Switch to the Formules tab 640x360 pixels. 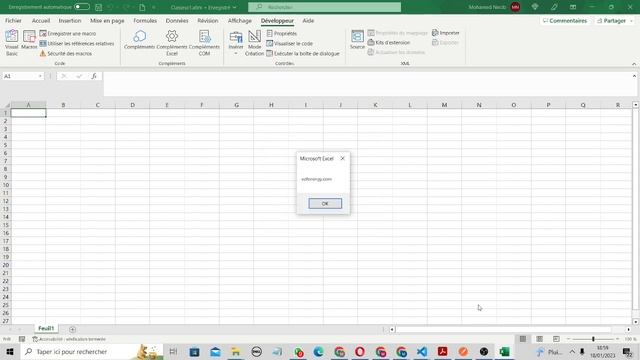click(x=145, y=20)
